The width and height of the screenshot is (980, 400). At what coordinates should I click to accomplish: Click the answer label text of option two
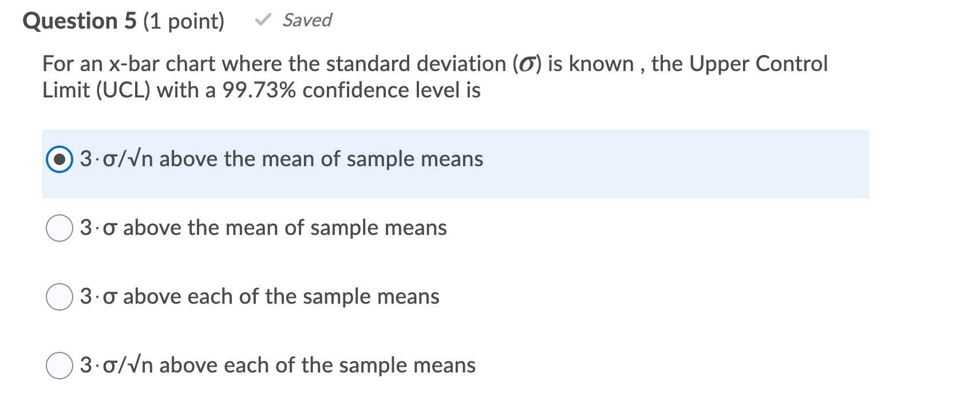tap(263, 228)
